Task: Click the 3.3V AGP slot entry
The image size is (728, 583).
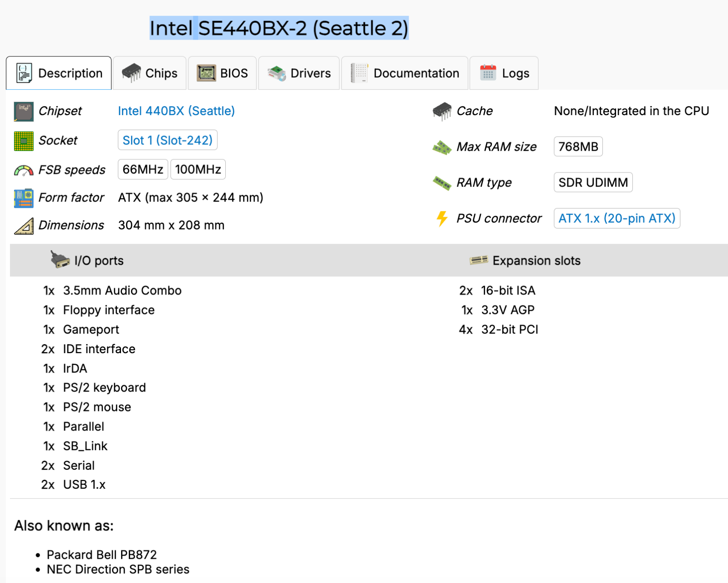Action: point(508,310)
